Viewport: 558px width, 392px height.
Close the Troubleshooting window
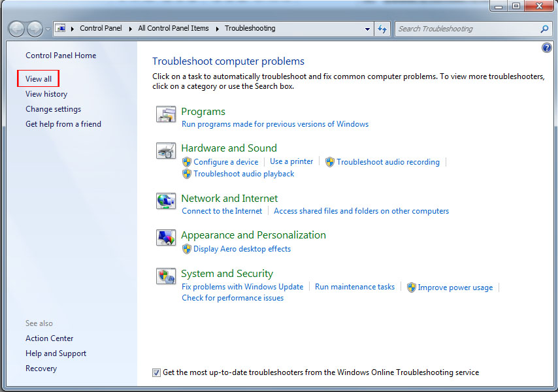point(540,6)
